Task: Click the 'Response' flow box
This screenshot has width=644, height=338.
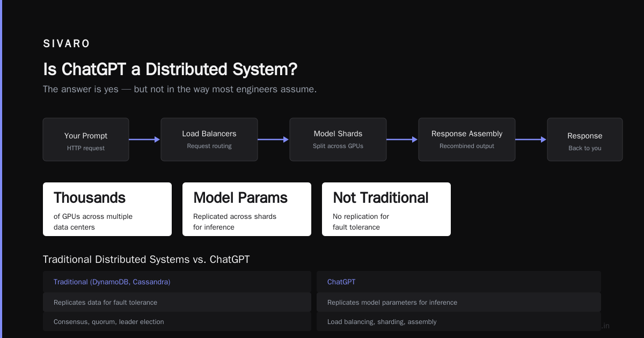Action: tap(585, 139)
